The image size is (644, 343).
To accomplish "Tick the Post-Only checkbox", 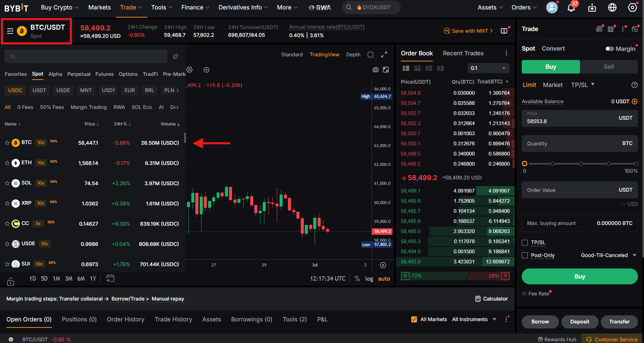I will 525,255.
